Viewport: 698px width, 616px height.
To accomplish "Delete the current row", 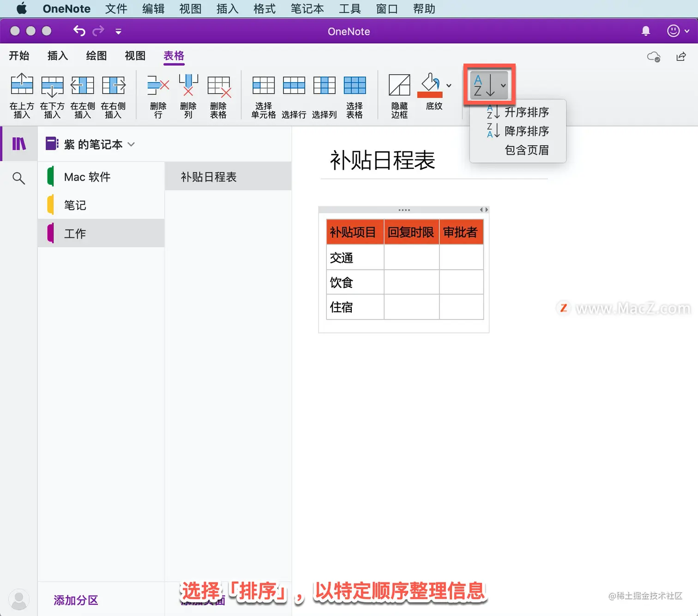I will [158, 96].
